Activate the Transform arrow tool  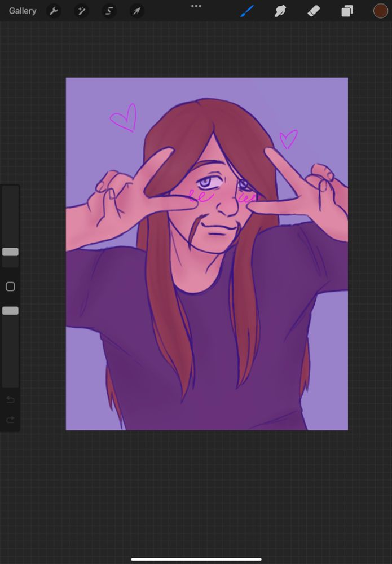[136, 11]
